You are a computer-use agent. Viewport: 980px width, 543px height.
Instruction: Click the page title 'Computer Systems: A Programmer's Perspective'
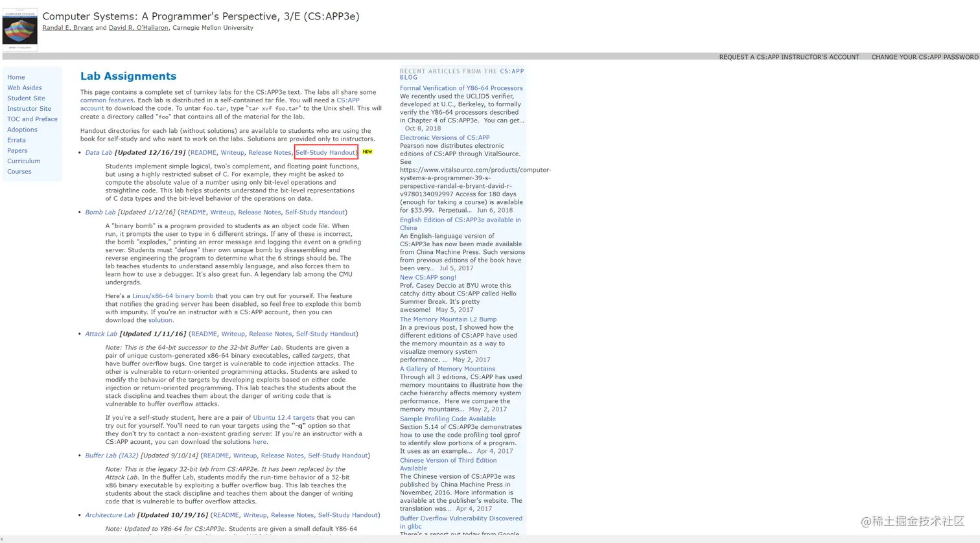201,16
